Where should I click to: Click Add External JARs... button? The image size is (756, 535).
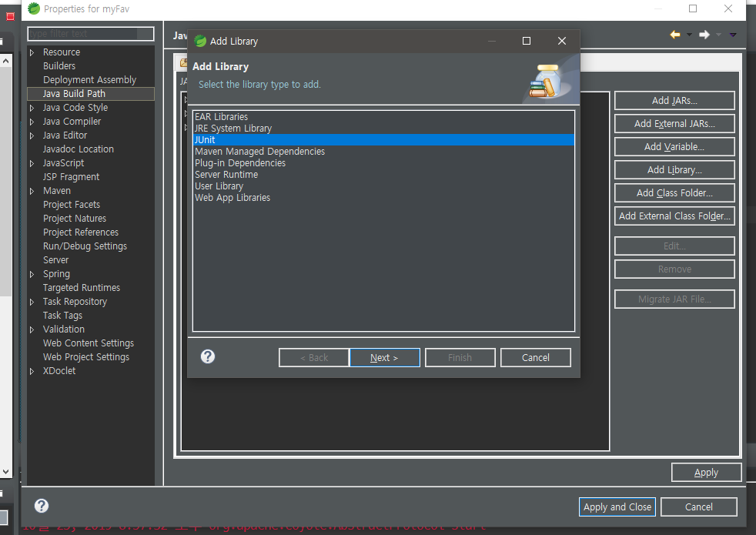pyautogui.click(x=674, y=123)
